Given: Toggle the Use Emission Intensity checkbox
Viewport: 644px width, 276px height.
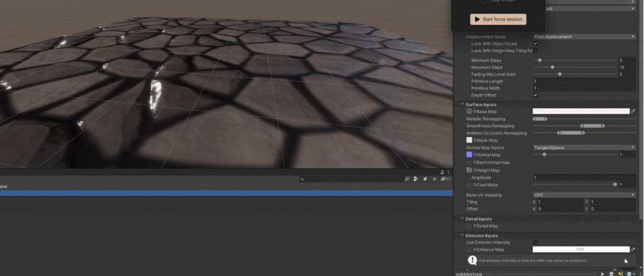Looking at the screenshot, I should pyautogui.click(x=535, y=242).
